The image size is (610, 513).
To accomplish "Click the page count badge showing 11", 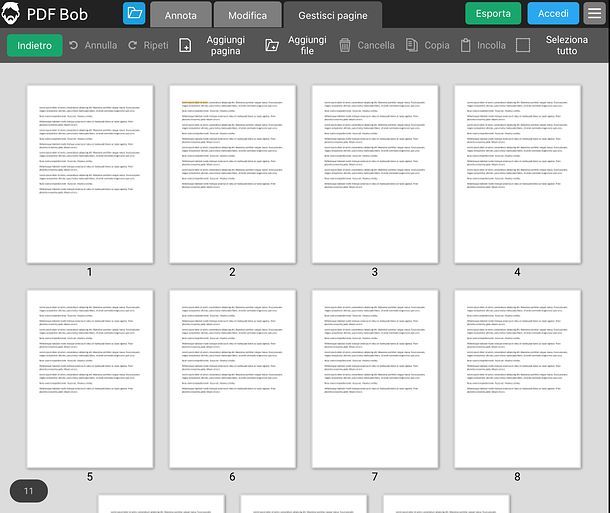I will tap(29, 491).
